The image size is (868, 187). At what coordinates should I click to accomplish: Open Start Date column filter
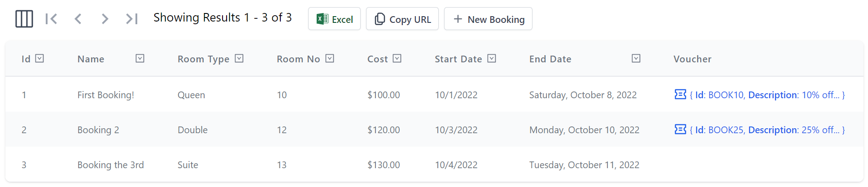(492, 58)
